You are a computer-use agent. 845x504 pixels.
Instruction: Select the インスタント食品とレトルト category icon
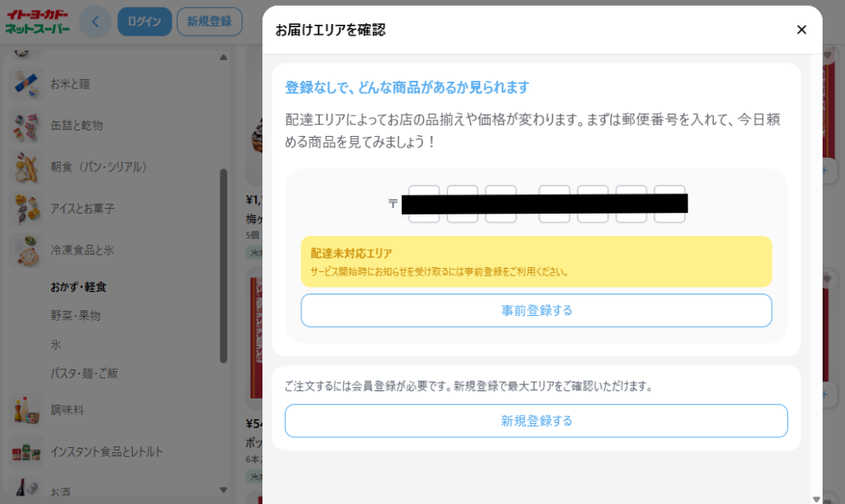click(x=26, y=452)
